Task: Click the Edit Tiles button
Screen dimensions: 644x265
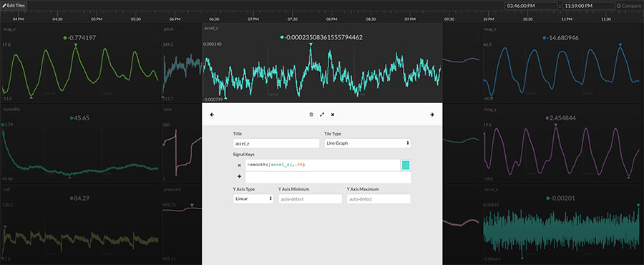Action: click(x=14, y=5)
